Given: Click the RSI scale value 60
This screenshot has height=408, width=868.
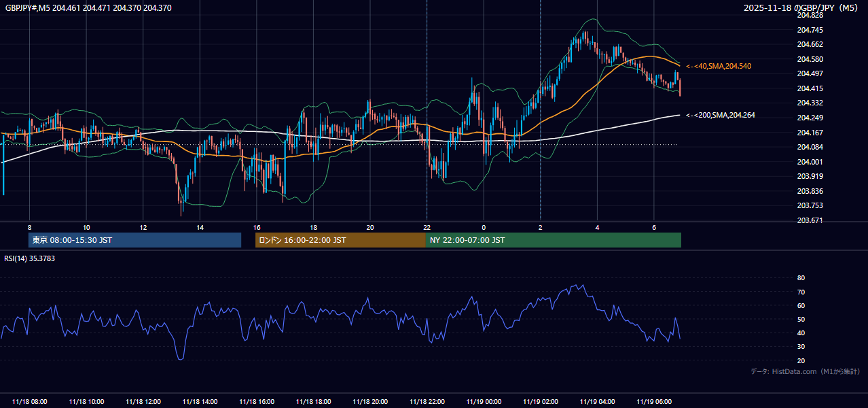Looking at the screenshot, I should click(x=801, y=305).
